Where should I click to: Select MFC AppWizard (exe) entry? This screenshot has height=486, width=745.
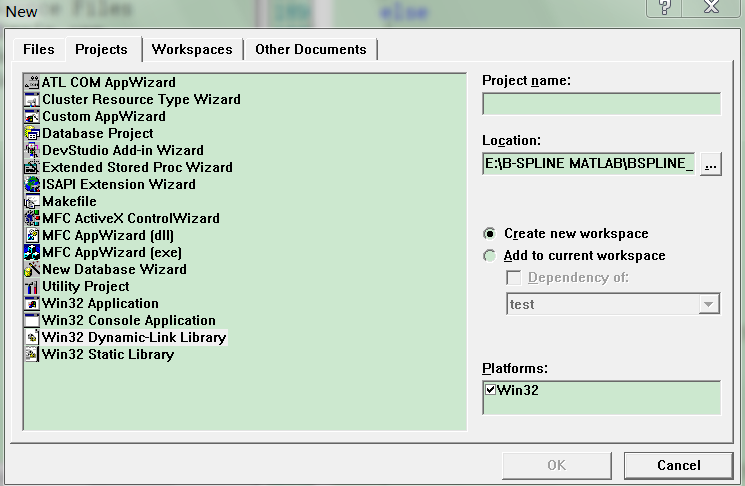pyautogui.click(x=112, y=252)
